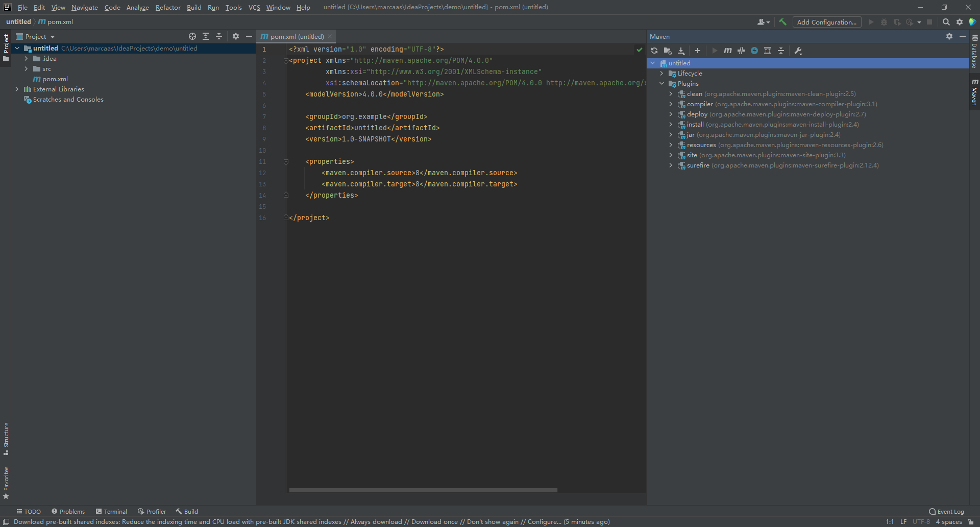
Task: Click green inspection checkmark in editor
Action: click(639, 50)
